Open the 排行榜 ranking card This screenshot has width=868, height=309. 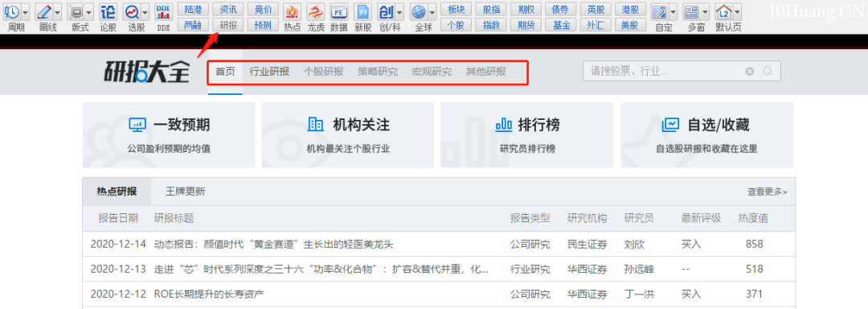[527, 134]
